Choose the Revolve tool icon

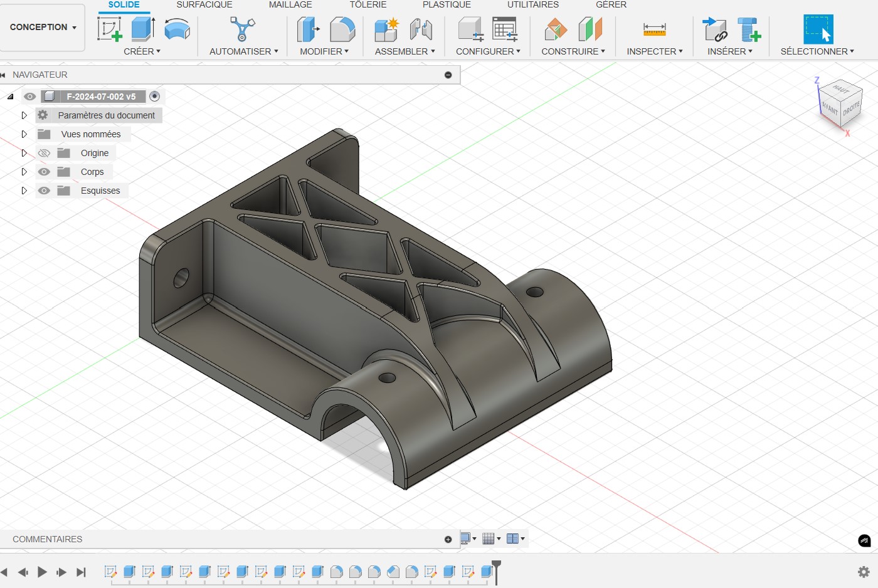177,29
